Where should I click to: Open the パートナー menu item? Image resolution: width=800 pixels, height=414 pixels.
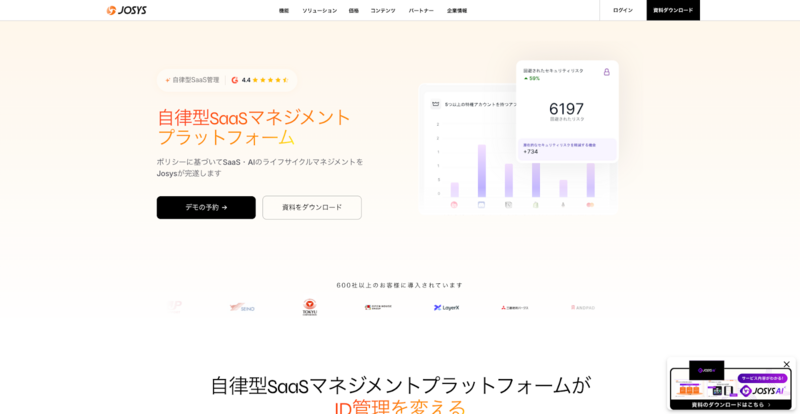click(x=421, y=10)
